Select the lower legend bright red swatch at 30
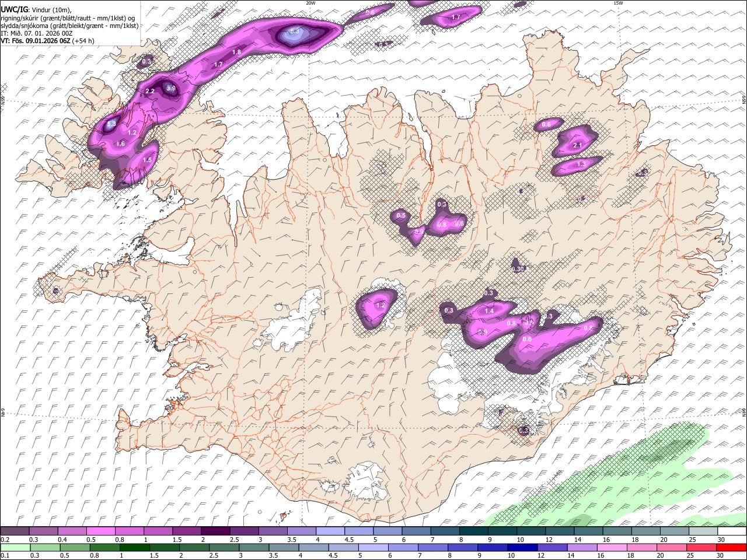Screen dimensions: 747x560 click(x=731, y=547)
